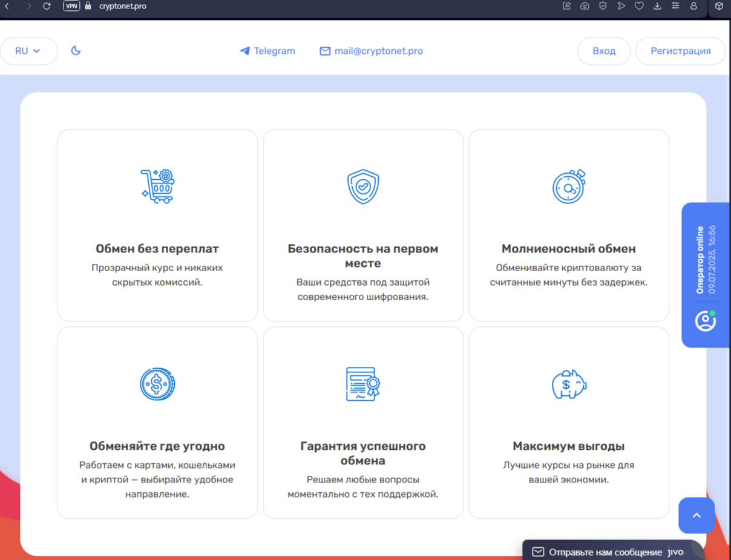Expand the RU language dropdown
Viewport: 731px width, 560px height.
coord(28,51)
